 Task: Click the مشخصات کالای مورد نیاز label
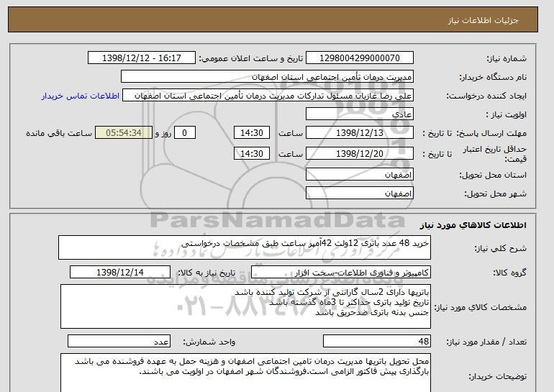[x=481, y=307]
